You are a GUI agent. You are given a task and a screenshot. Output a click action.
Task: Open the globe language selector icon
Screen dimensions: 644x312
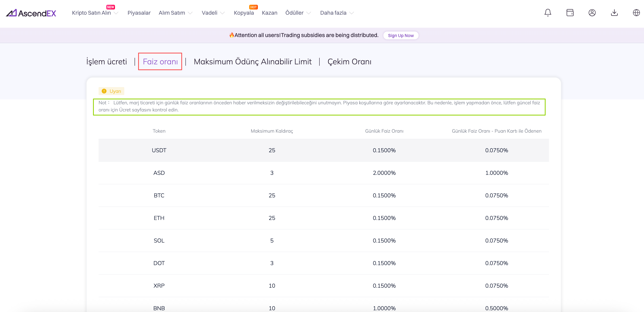click(x=636, y=13)
